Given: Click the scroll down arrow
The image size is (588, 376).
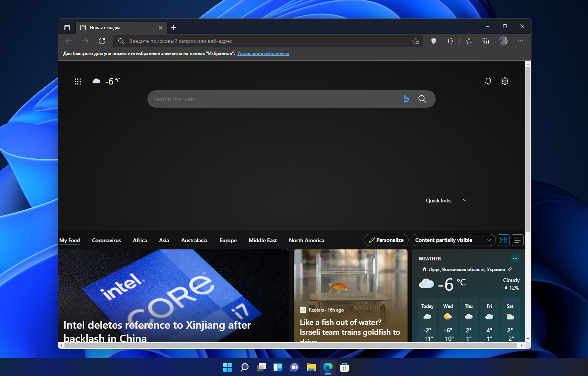Looking at the screenshot, I should pos(528,339).
